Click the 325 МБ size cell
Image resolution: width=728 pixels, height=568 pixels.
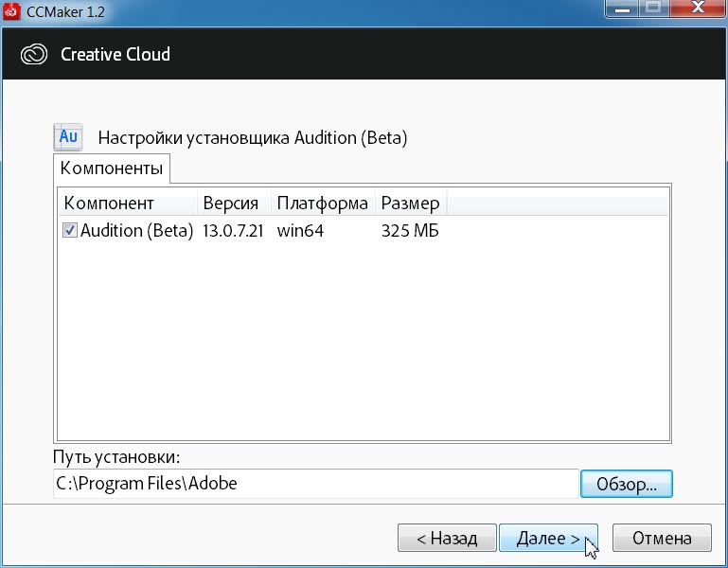410,231
